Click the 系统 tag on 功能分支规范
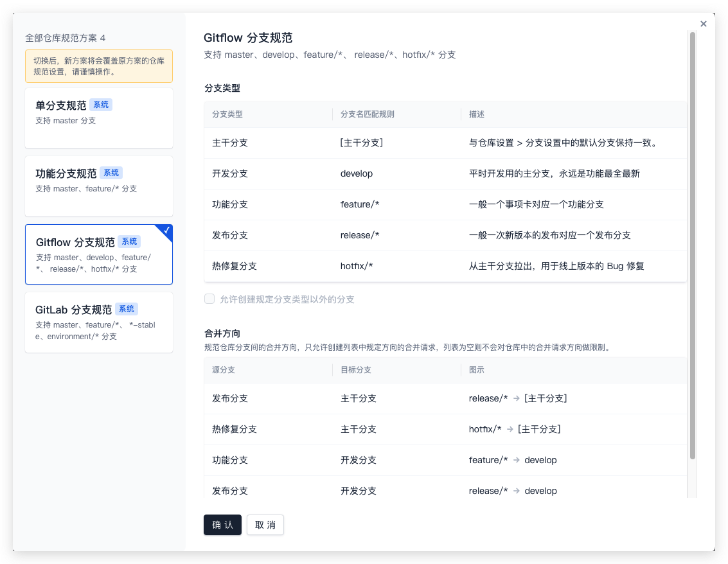Image resolution: width=728 pixels, height=564 pixels. [x=111, y=173]
